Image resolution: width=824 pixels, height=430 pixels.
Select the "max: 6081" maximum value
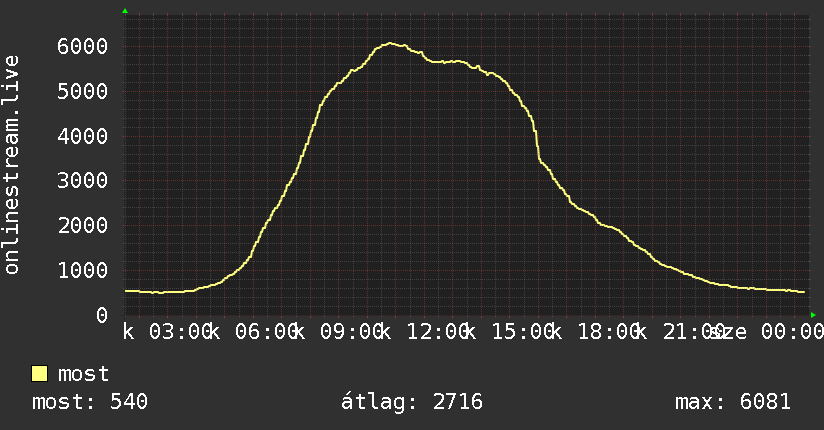point(733,402)
